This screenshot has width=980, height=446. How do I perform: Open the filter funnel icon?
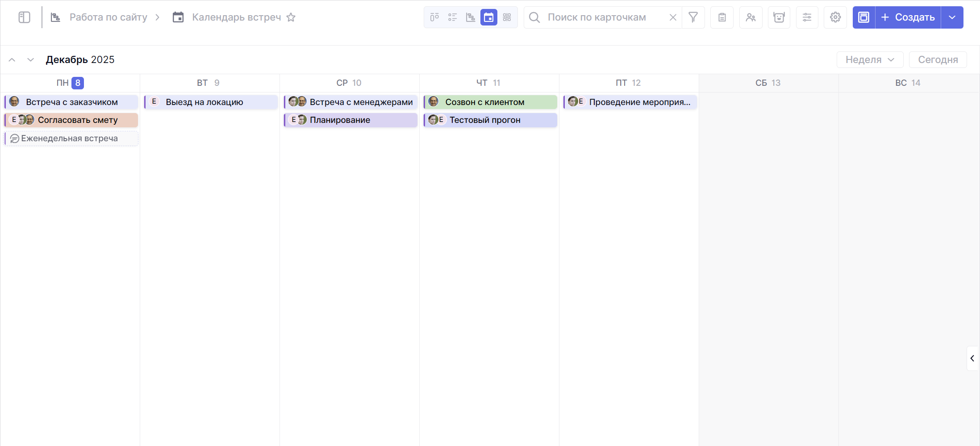693,17
